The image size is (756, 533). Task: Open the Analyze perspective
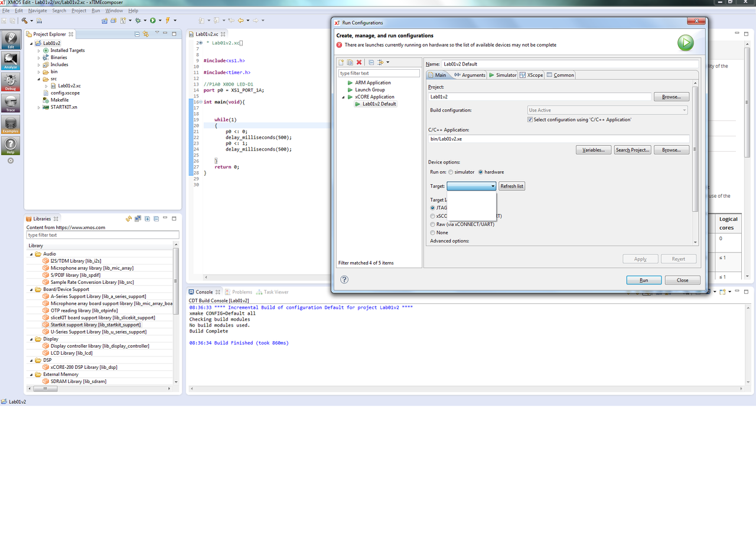tap(11, 61)
